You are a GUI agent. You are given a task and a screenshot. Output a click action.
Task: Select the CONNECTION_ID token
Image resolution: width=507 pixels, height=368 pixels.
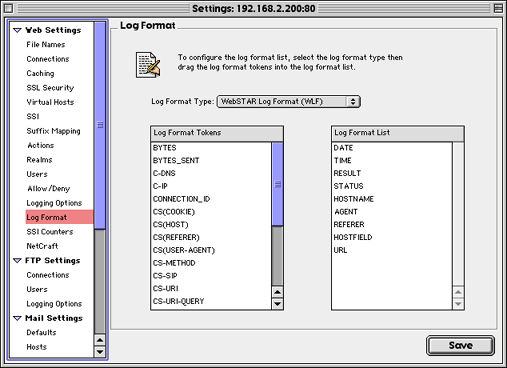pyautogui.click(x=181, y=199)
